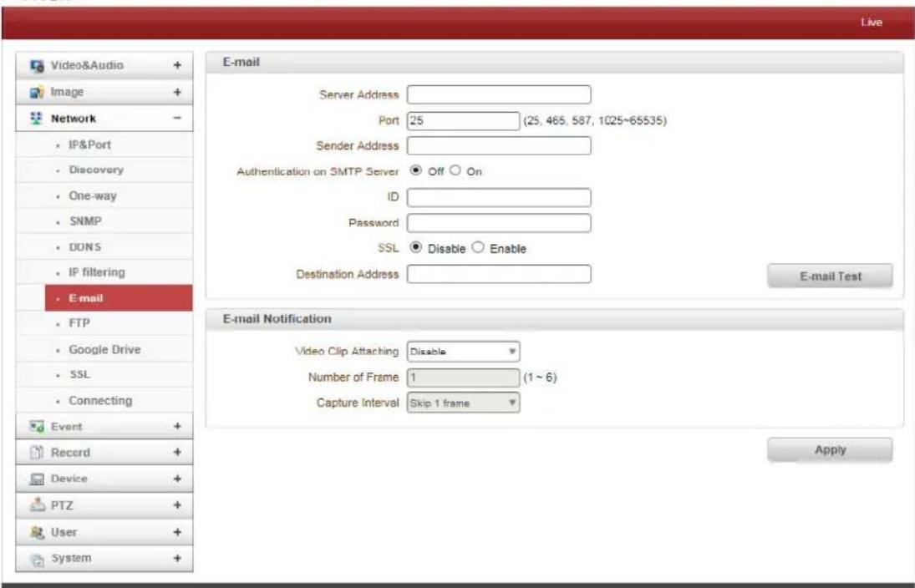Expand PTZ section with plus sign
This screenshot has width=915, height=588.
177,505
